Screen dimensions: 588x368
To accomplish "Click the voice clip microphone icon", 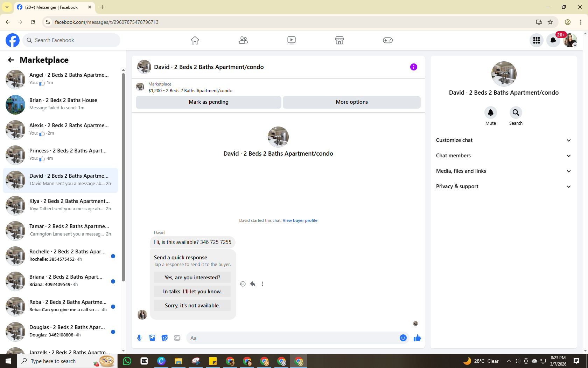I will (x=139, y=338).
